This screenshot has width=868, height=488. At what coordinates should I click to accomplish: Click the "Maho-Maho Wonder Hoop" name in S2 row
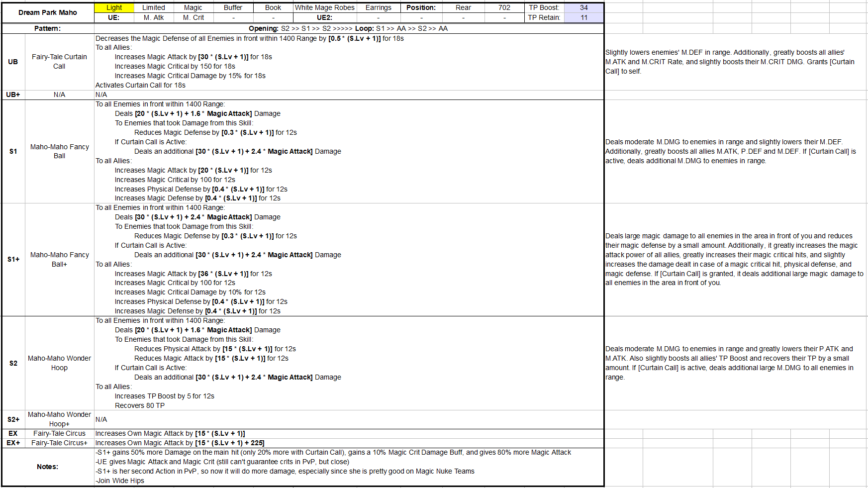click(x=59, y=363)
